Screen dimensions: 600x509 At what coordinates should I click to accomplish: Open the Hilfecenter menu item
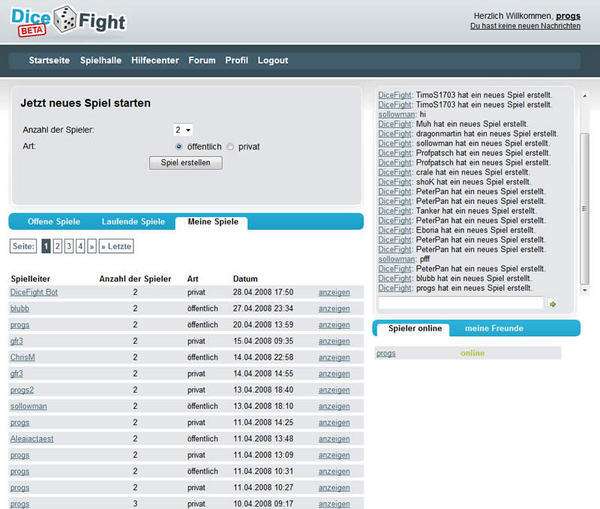pos(155,60)
